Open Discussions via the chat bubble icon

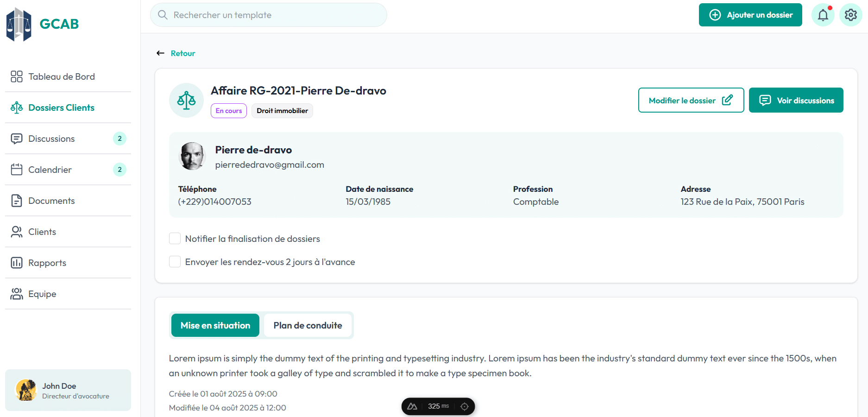tap(17, 139)
